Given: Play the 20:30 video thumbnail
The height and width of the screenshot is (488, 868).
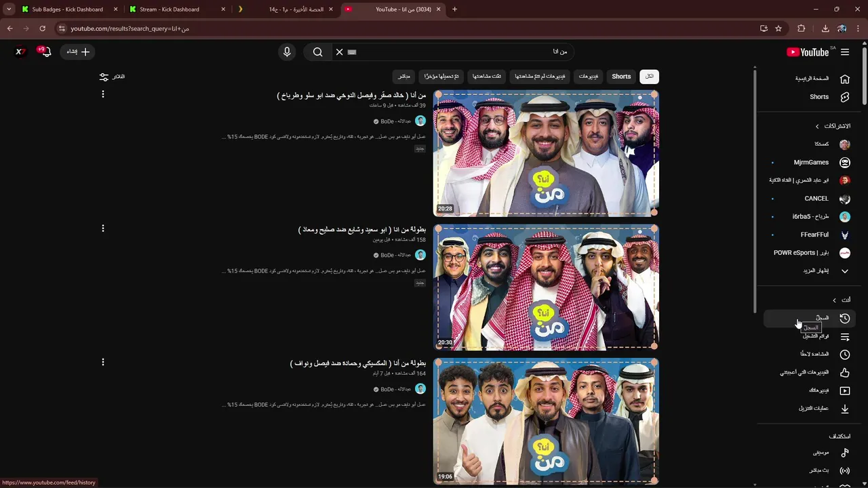Looking at the screenshot, I should tap(546, 287).
